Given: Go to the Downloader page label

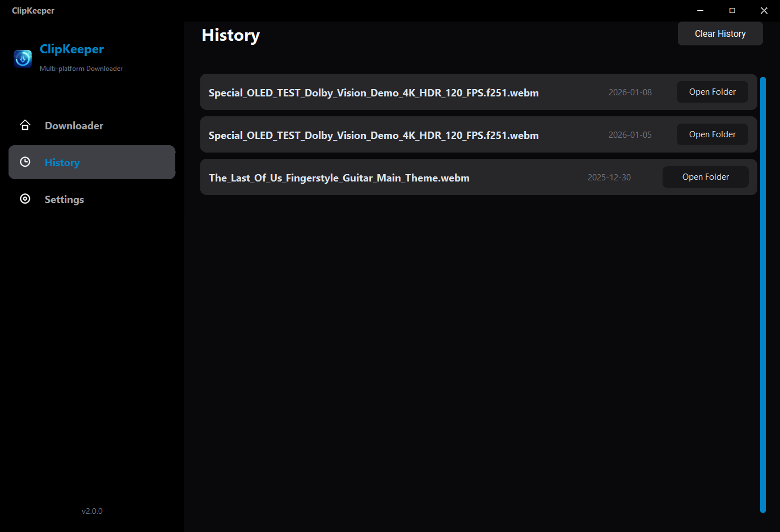Looking at the screenshot, I should click(74, 126).
